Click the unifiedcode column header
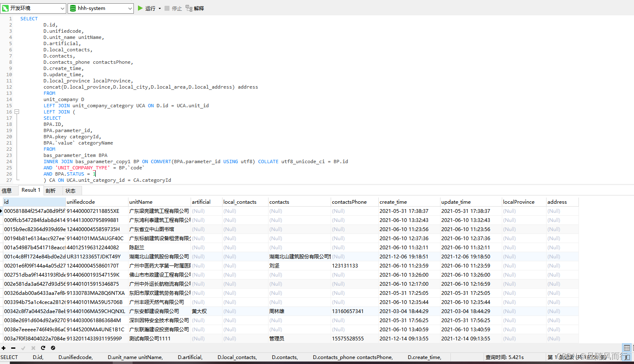This screenshot has width=634, height=364. tap(97, 202)
